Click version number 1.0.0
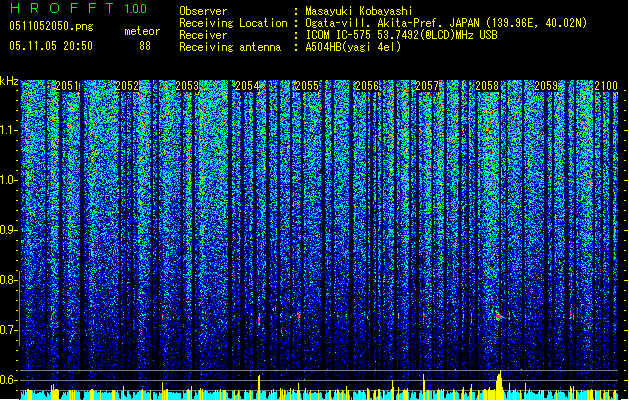The height and width of the screenshot is (400, 629). point(136,9)
